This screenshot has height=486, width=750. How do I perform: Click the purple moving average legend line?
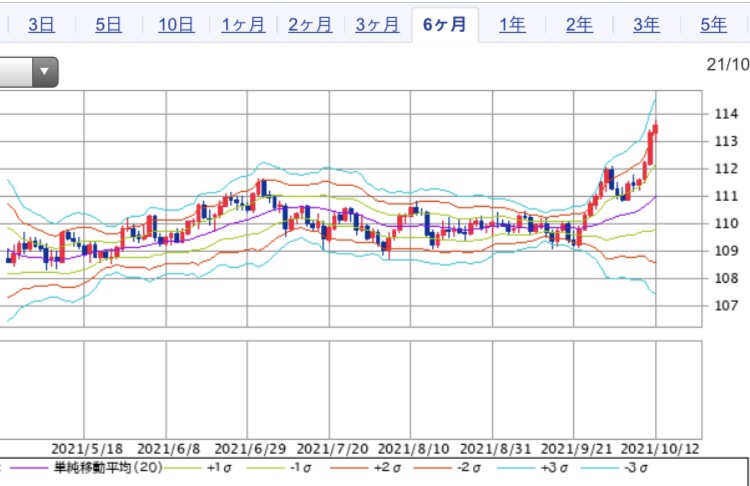30,468
